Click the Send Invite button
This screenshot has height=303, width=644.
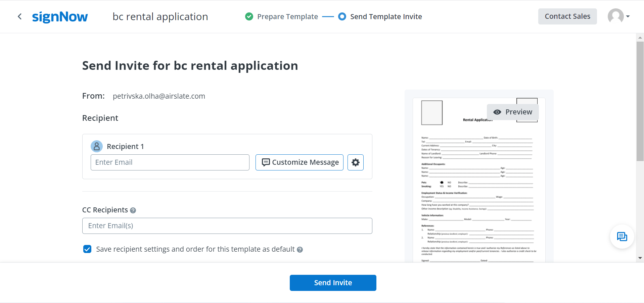pyautogui.click(x=333, y=283)
